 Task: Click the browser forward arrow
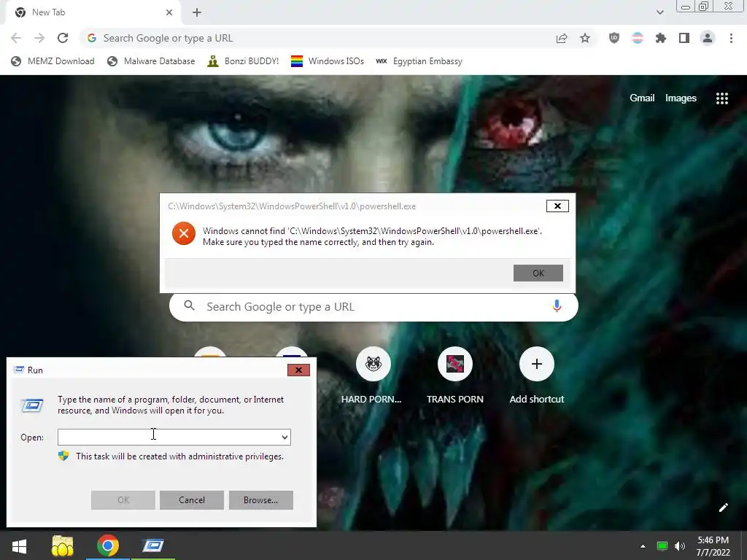(39, 38)
